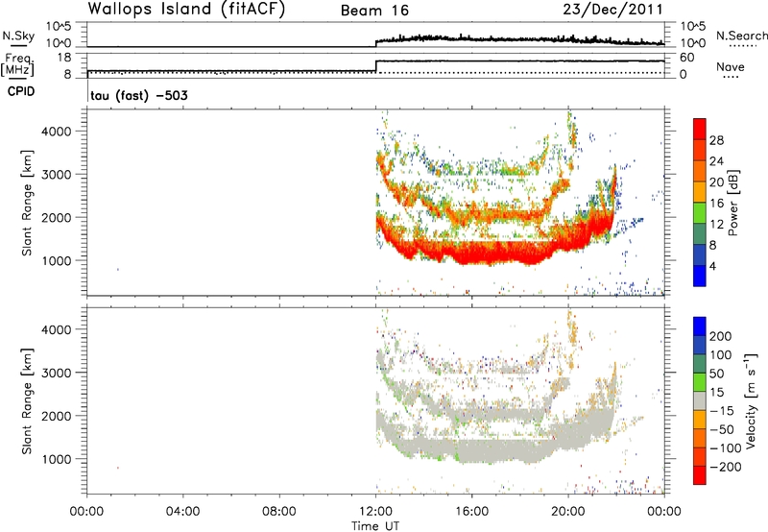Click the '-50' velocity colorbar tick
The height and width of the screenshot is (532, 768).
pos(722,429)
